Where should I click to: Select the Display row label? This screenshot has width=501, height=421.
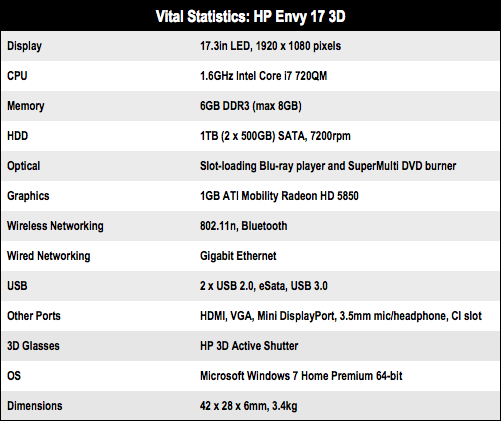[24, 46]
